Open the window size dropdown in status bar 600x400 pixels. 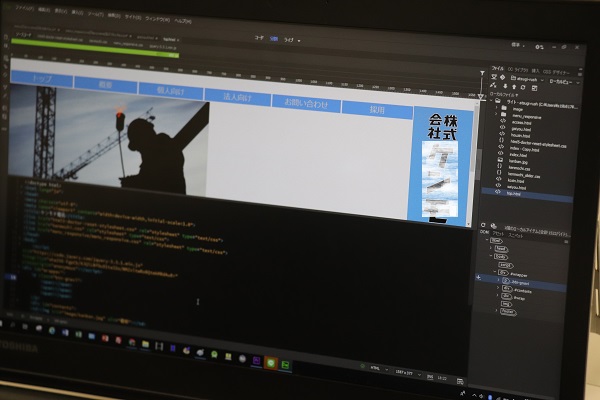(408, 373)
